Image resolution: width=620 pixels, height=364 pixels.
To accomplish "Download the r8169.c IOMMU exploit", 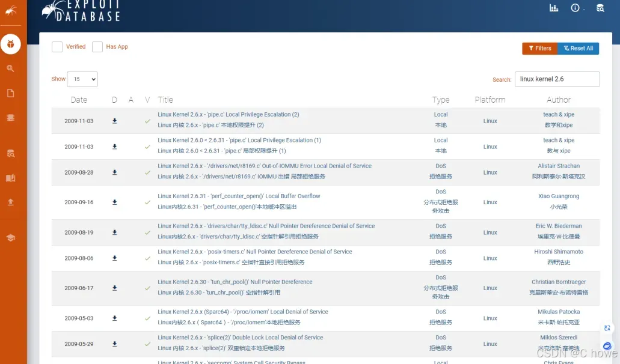I will tap(114, 172).
